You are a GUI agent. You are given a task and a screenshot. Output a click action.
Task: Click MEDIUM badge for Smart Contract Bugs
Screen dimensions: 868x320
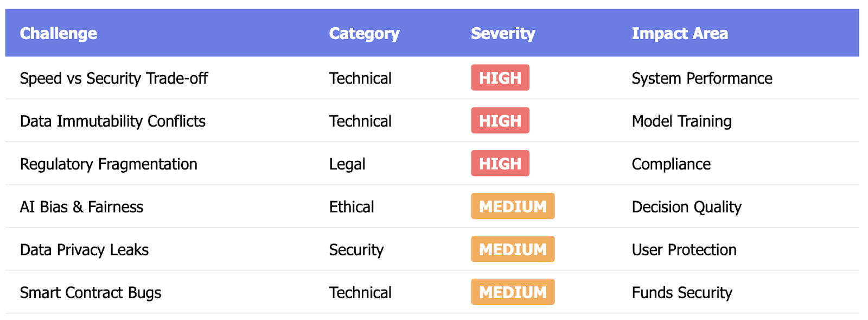coord(513,292)
